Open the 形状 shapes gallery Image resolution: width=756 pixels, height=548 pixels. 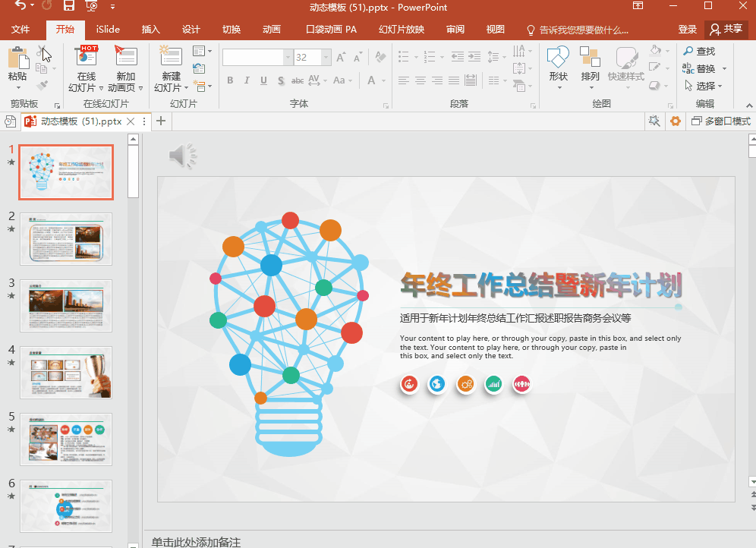tap(558, 58)
